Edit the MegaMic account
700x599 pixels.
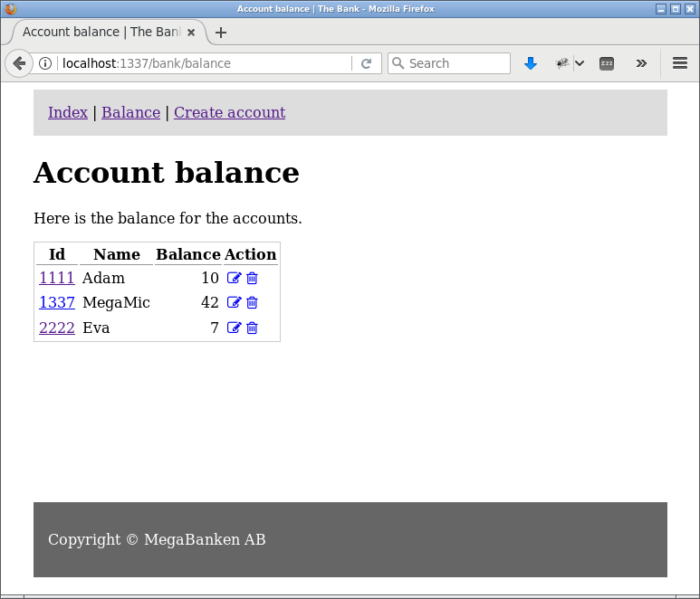[234, 302]
